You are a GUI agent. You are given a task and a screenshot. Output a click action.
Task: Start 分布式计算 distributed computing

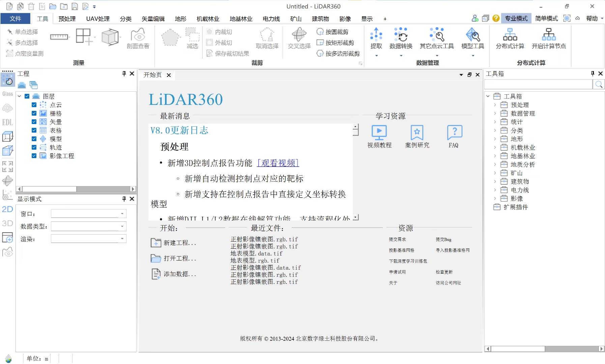click(x=510, y=39)
